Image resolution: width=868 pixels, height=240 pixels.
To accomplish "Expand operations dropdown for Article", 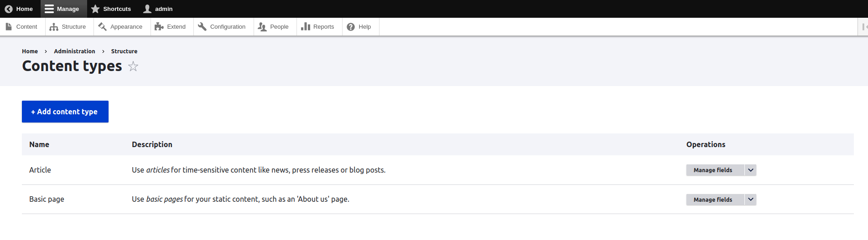I will [750, 170].
